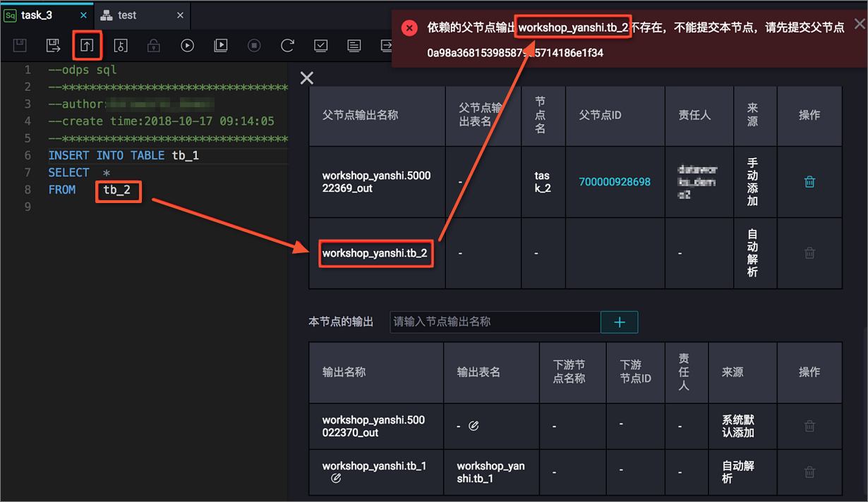868x502 pixels.
Task: Add node output with the plus button
Action: 620,322
